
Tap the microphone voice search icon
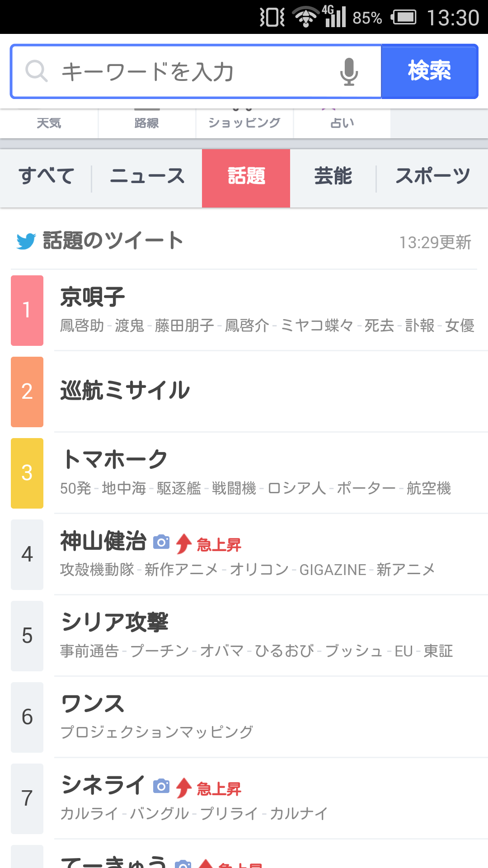(349, 71)
